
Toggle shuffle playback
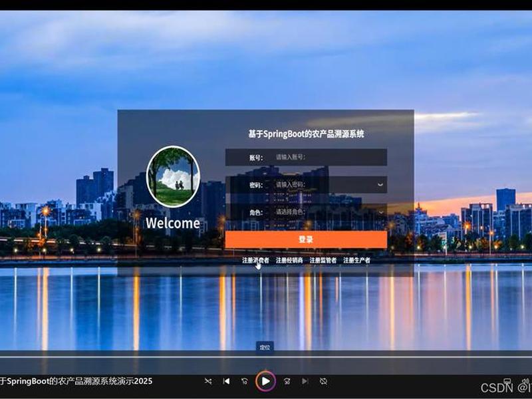(x=208, y=381)
